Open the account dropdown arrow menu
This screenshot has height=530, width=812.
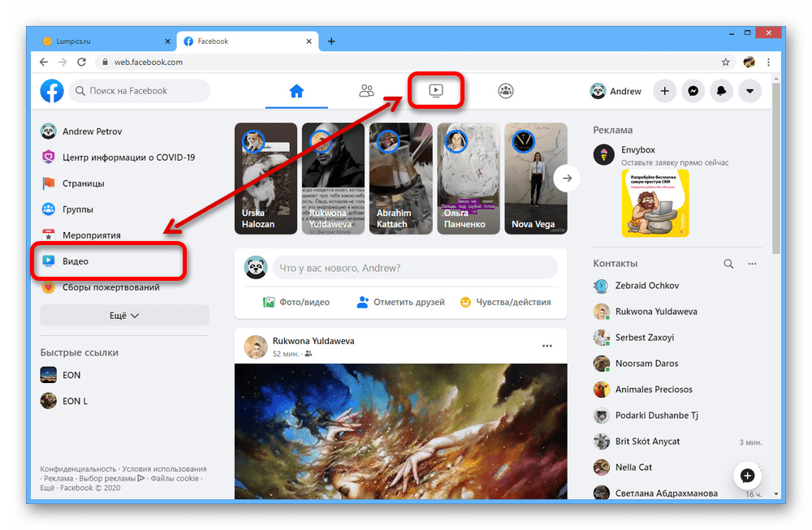[749, 92]
